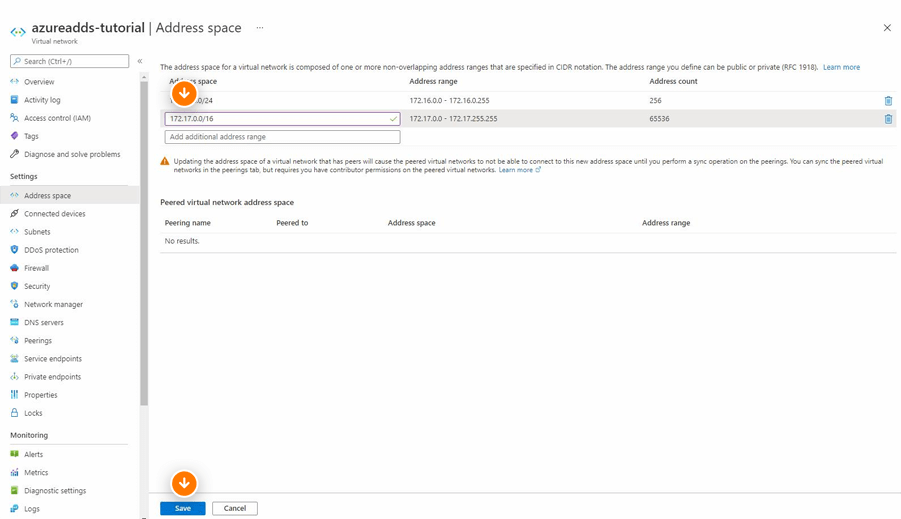The height and width of the screenshot is (519, 901).
Task: Click the 172.17.0.0 - 172.17.255.255 range cell
Action: coord(453,118)
